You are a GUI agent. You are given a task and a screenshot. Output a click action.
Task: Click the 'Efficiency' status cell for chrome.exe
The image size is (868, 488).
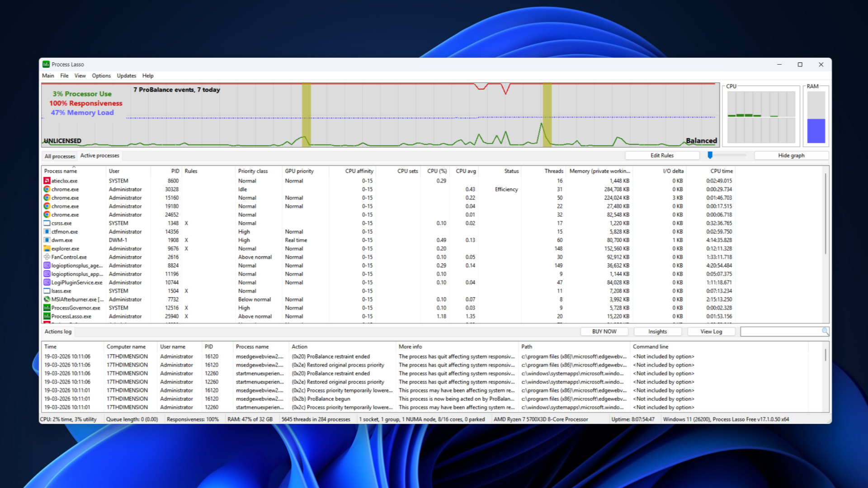(506, 189)
